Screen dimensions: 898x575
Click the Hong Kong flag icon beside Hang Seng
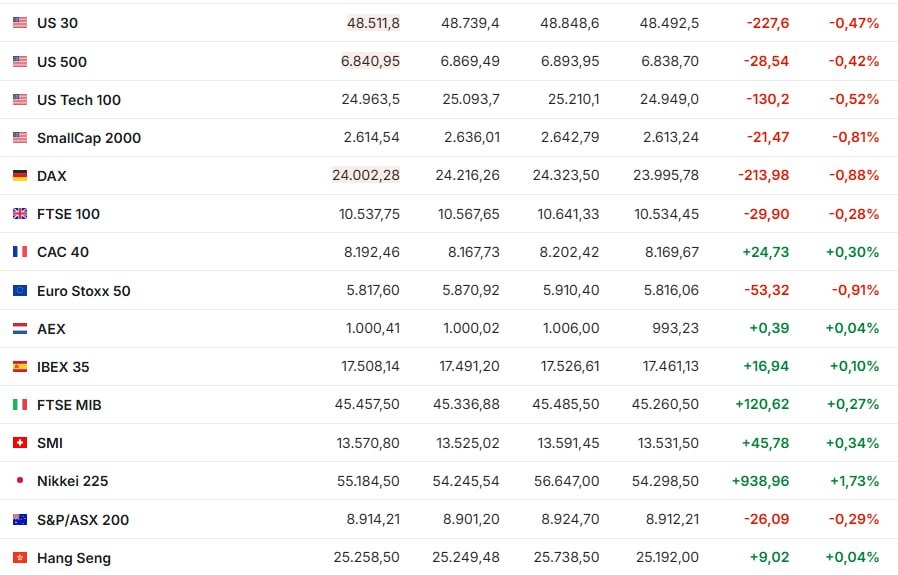pyautogui.click(x=20, y=558)
